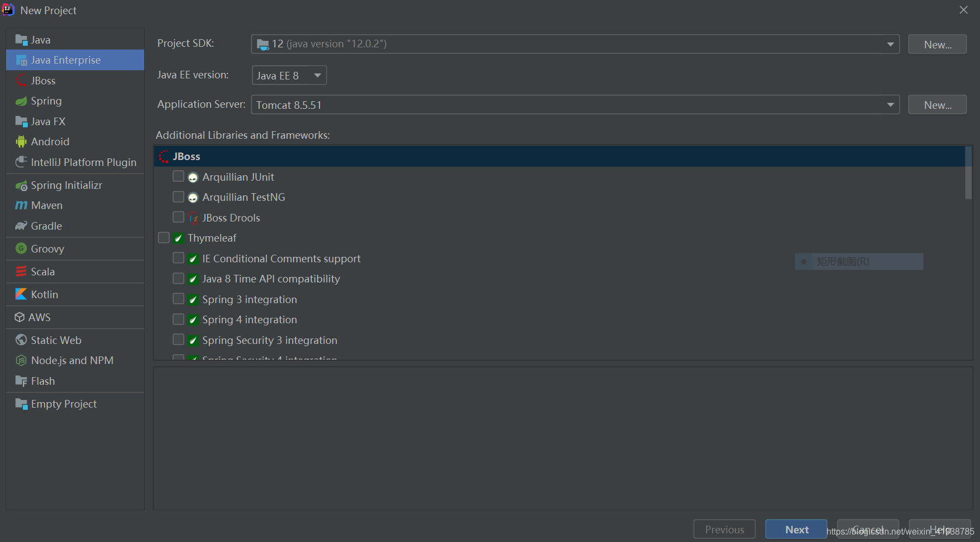Click the Java folder icon in sidebar
The height and width of the screenshot is (542, 980).
(21, 40)
